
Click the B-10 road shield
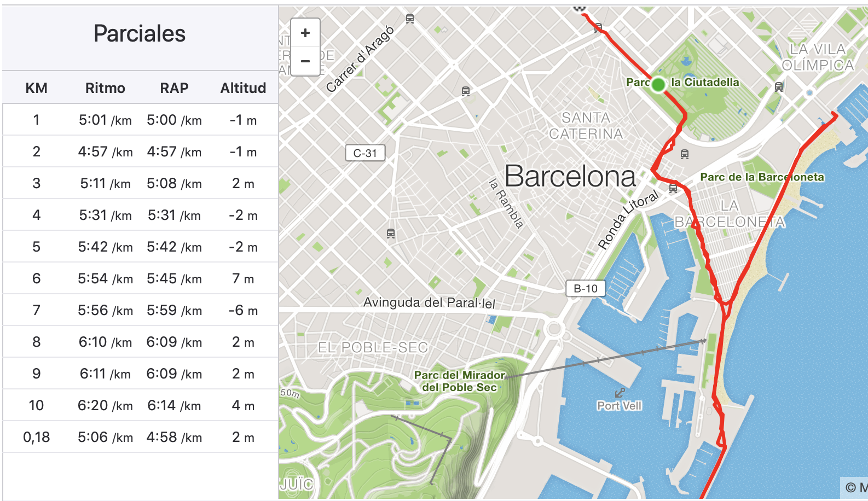586,288
